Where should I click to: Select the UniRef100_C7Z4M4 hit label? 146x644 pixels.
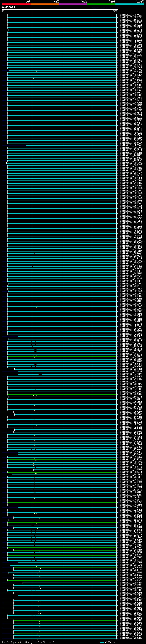tap(131, 72)
